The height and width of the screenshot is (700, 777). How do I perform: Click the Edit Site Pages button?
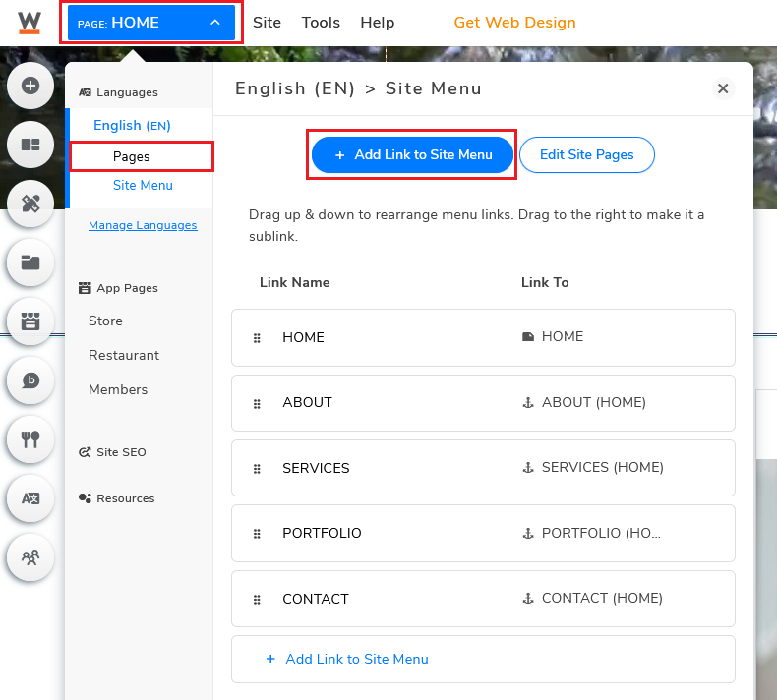(x=587, y=154)
